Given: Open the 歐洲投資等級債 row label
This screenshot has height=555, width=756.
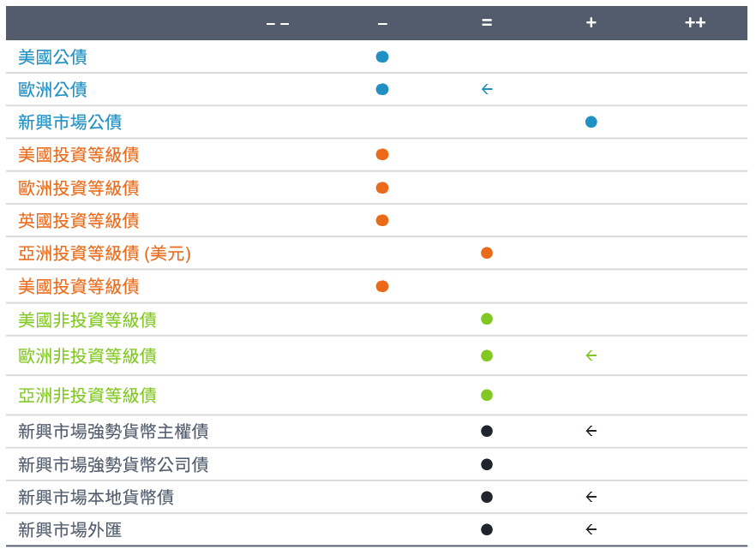Looking at the screenshot, I should [x=79, y=188].
